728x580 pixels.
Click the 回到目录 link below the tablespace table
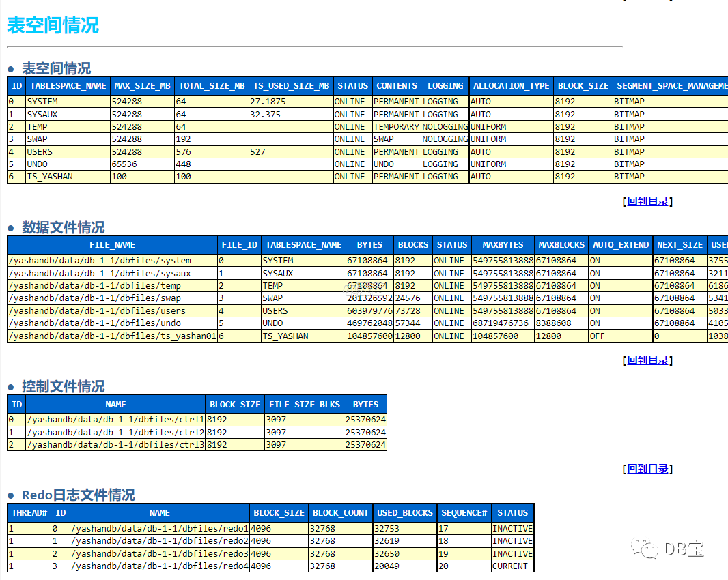pos(647,201)
